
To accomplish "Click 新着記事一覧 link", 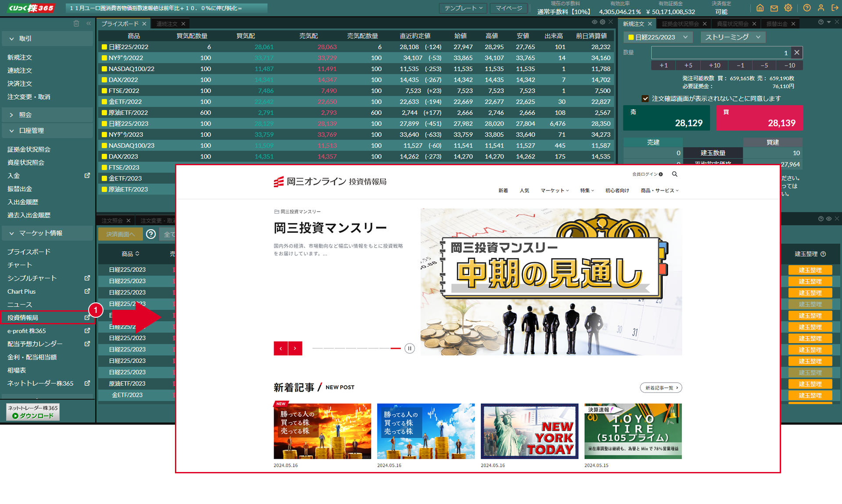I will tap(661, 388).
